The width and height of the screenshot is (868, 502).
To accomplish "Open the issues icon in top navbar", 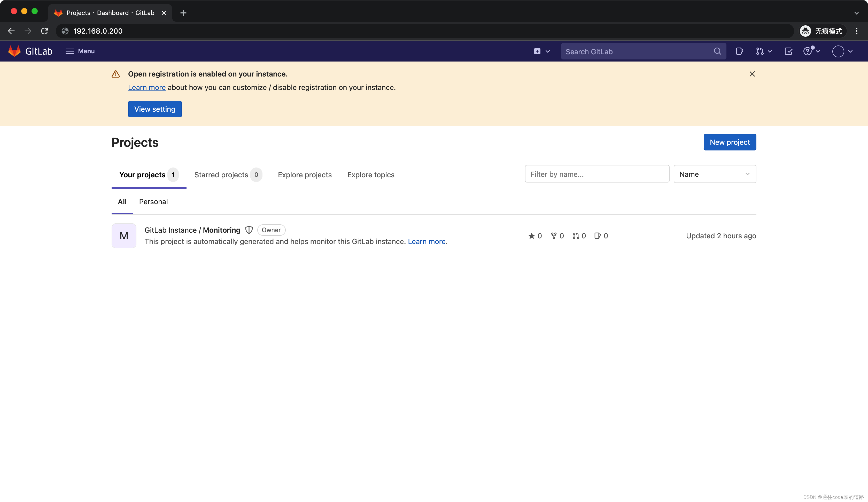I will [x=739, y=51].
